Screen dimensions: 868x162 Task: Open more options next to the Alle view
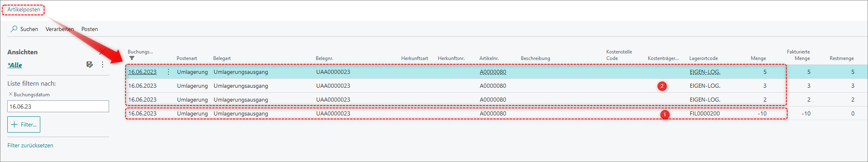click(103, 64)
